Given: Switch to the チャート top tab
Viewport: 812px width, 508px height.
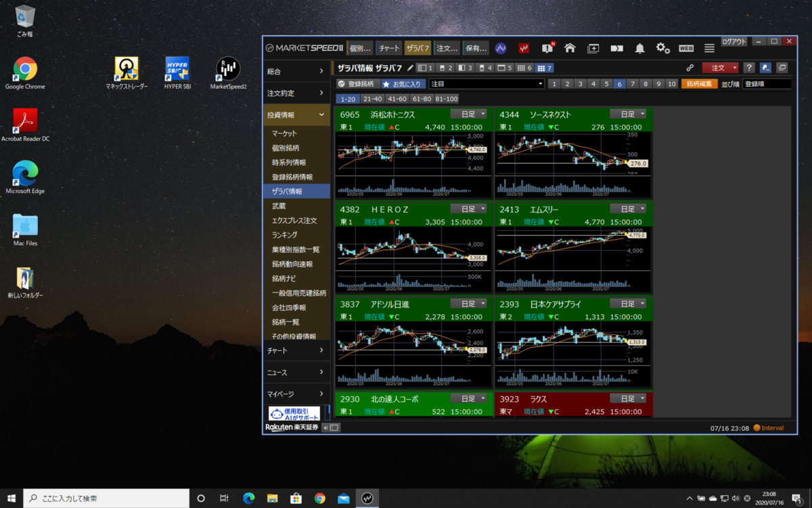Looking at the screenshot, I should coord(389,48).
